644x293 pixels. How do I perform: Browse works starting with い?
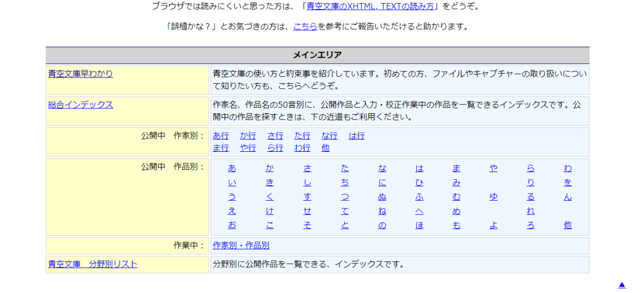tap(232, 182)
